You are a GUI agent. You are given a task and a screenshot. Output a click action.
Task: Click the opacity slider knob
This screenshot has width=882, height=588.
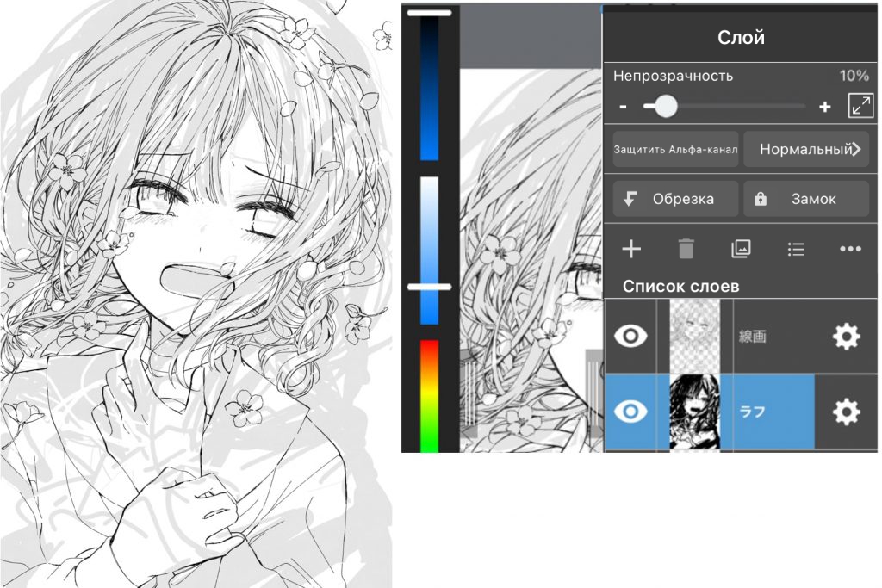point(666,106)
